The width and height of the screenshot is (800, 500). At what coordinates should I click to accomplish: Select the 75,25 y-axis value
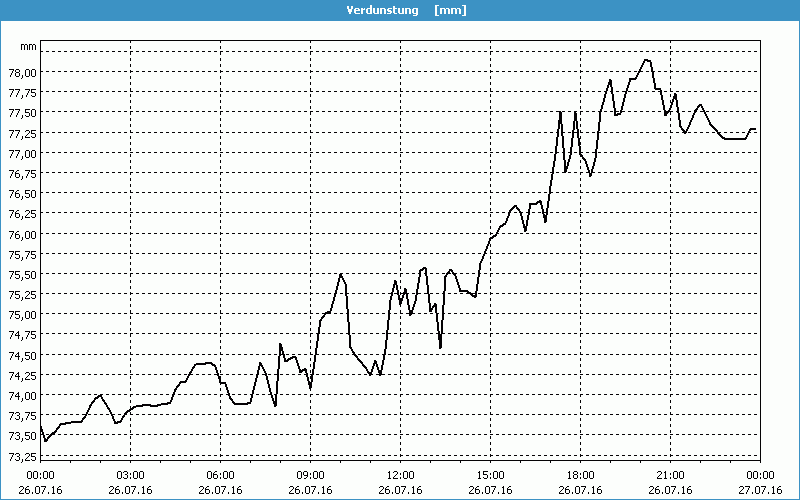pyautogui.click(x=23, y=294)
